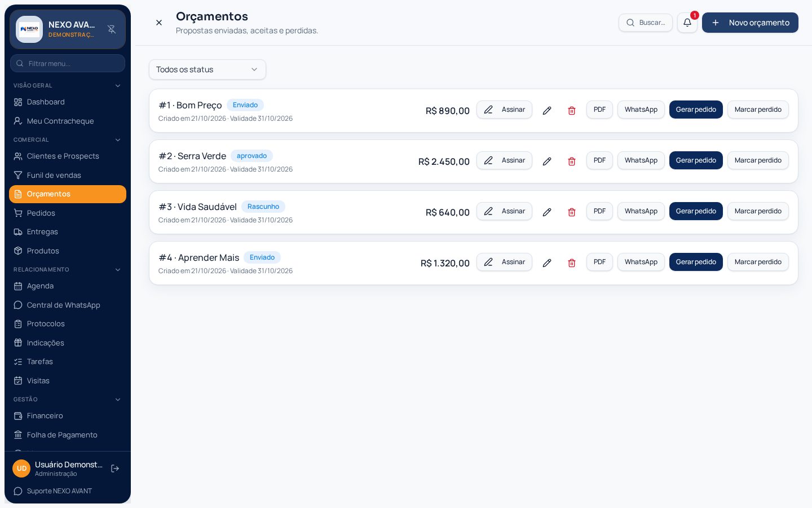Open Meu Contracheque in the sidebar
The image size is (812, 508).
[x=68, y=121]
